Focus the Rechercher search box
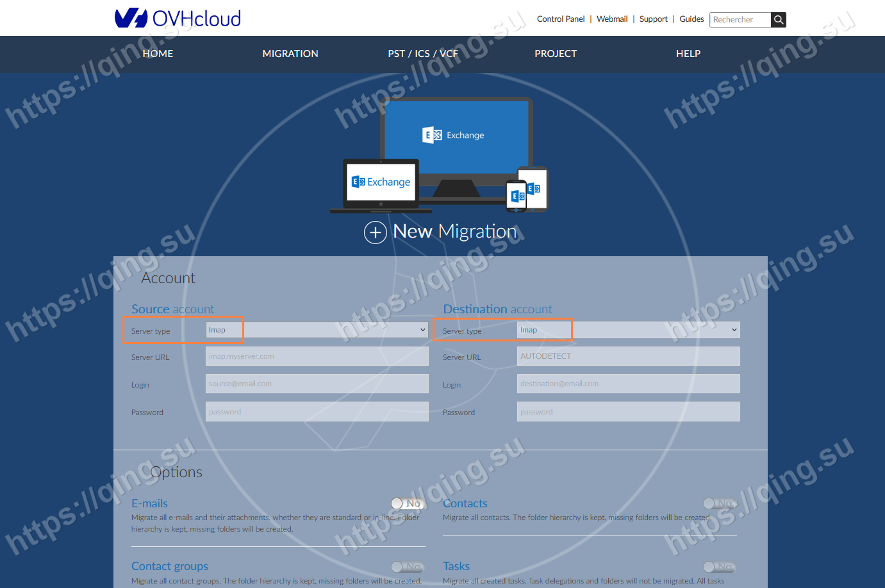Image resolution: width=885 pixels, height=588 pixels. [740, 20]
